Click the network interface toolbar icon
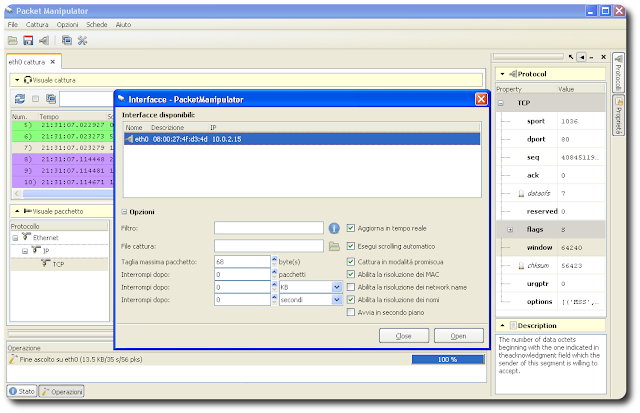 pyautogui.click(x=44, y=40)
